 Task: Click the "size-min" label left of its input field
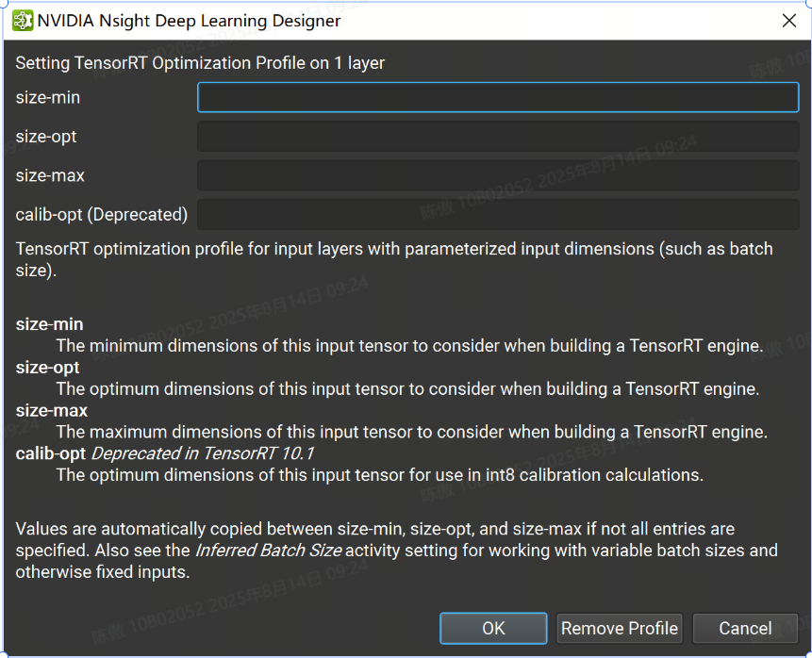pos(48,97)
